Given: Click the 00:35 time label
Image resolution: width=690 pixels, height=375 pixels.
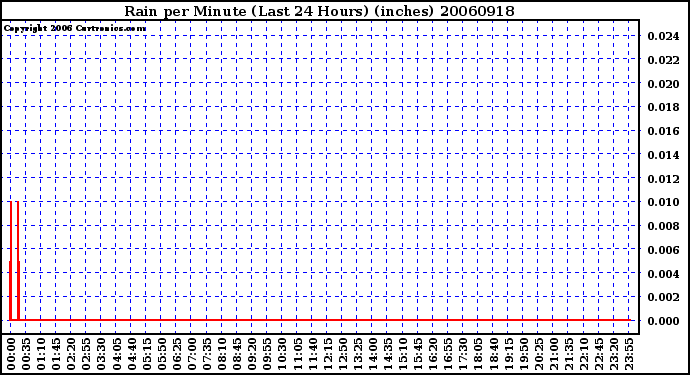Looking at the screenshot, I should pos(26,354).
